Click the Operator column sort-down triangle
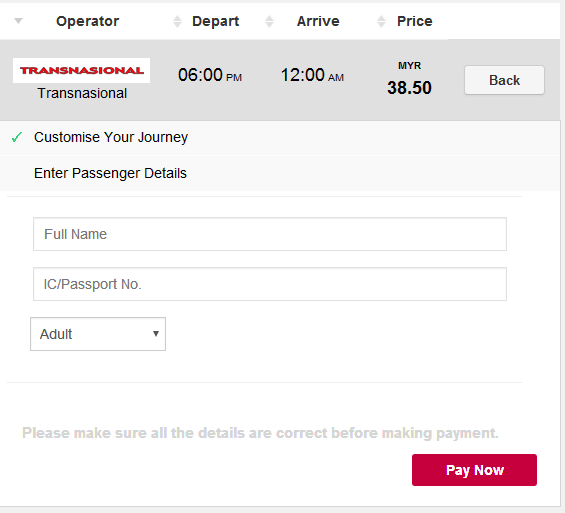 18,21
